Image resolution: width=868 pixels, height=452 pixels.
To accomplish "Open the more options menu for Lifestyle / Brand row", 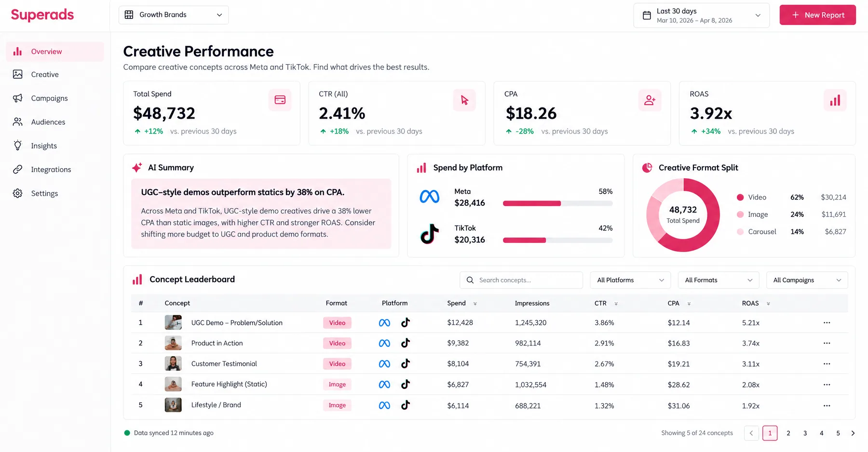I will click(x=827, y=406).
